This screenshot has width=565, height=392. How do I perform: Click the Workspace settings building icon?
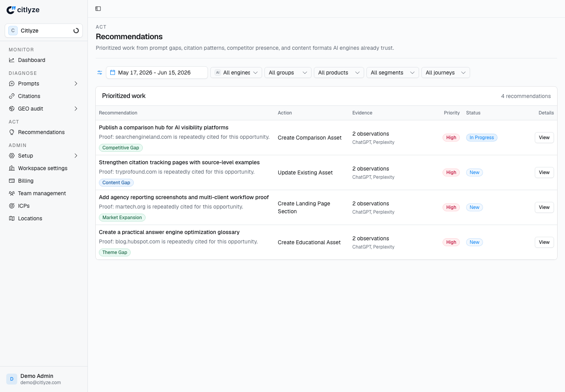tap(12, 168)
